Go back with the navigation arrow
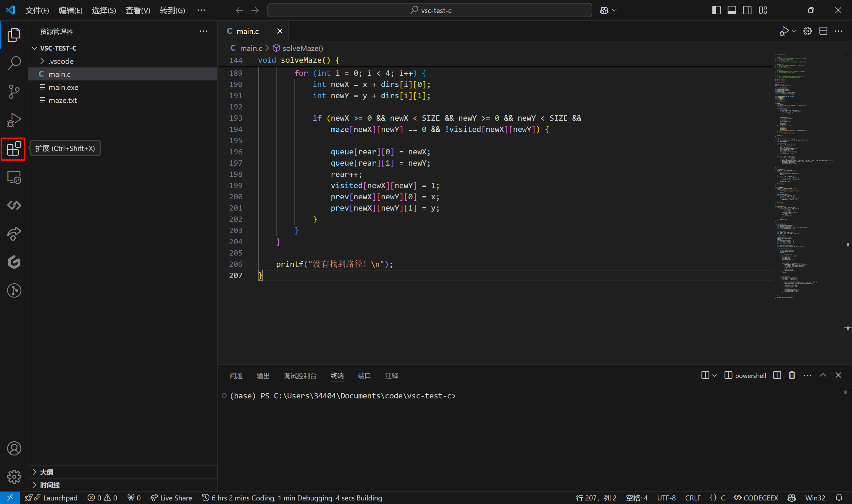852x504 pixels. (239, 11)
